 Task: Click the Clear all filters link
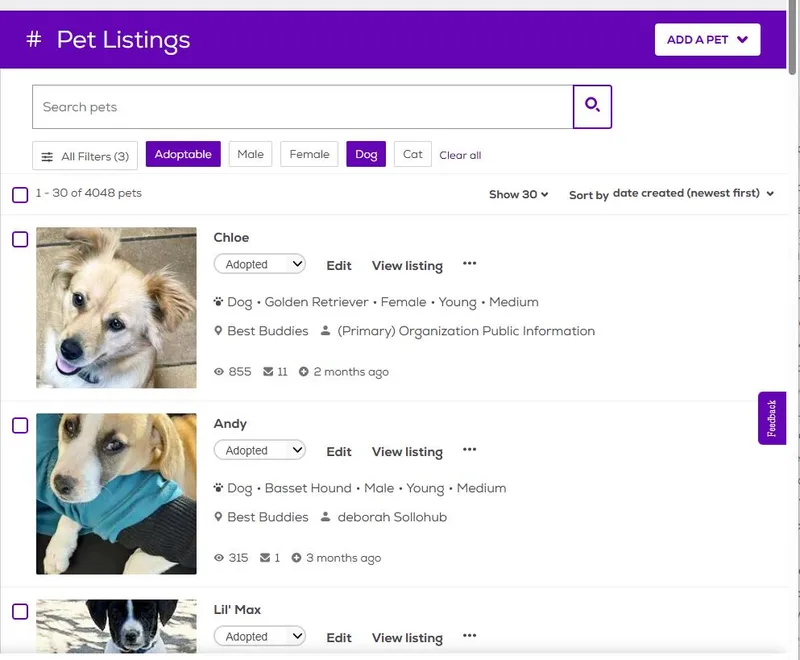460,155
